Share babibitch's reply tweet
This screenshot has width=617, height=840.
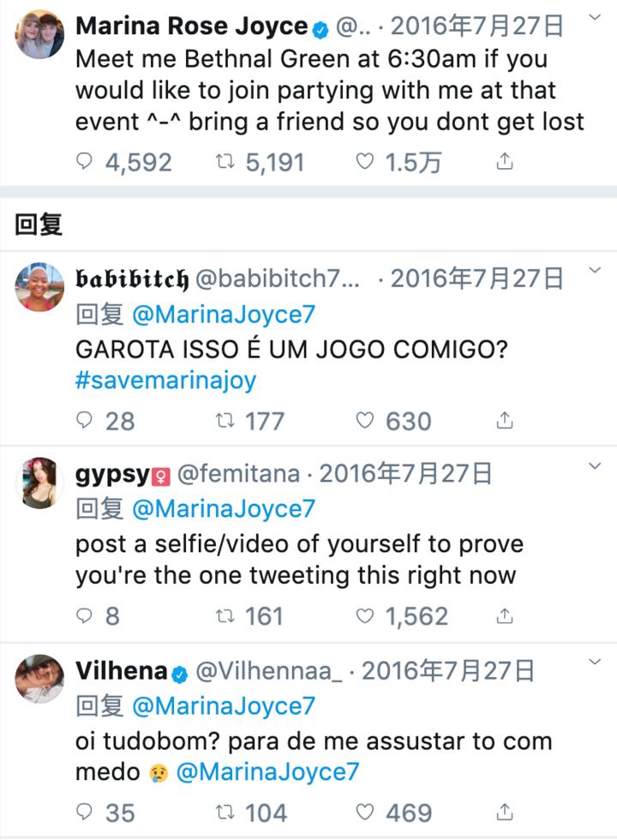click(505, 420)
